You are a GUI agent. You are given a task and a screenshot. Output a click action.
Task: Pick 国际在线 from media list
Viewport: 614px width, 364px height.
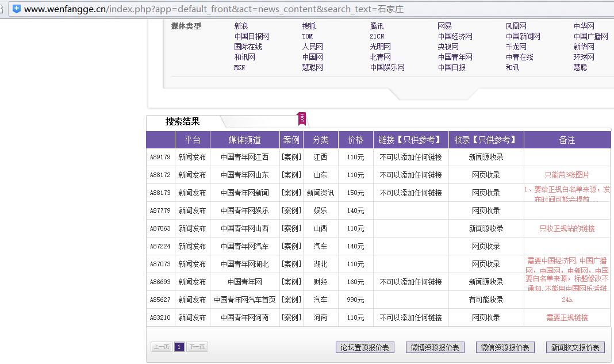point(248,47)
